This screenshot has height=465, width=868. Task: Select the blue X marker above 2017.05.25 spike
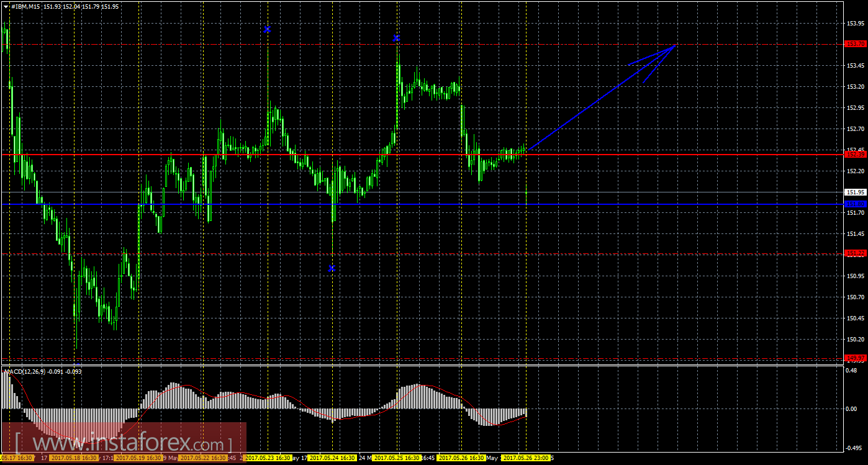pyautogui.click(x=396, y=38)
